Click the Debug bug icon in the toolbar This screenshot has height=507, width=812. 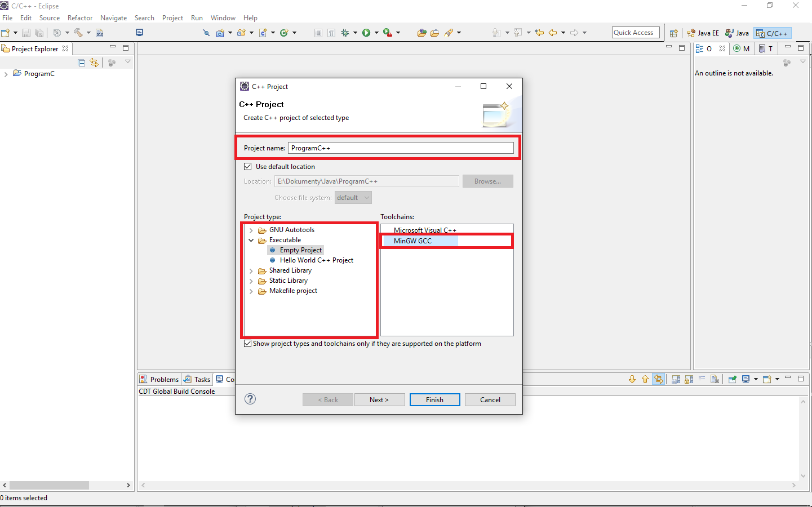(x=345, y=33)
